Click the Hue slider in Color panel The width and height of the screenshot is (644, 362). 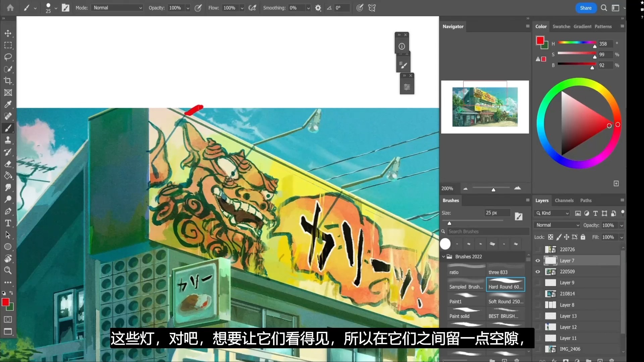click(x=577, y=43)
